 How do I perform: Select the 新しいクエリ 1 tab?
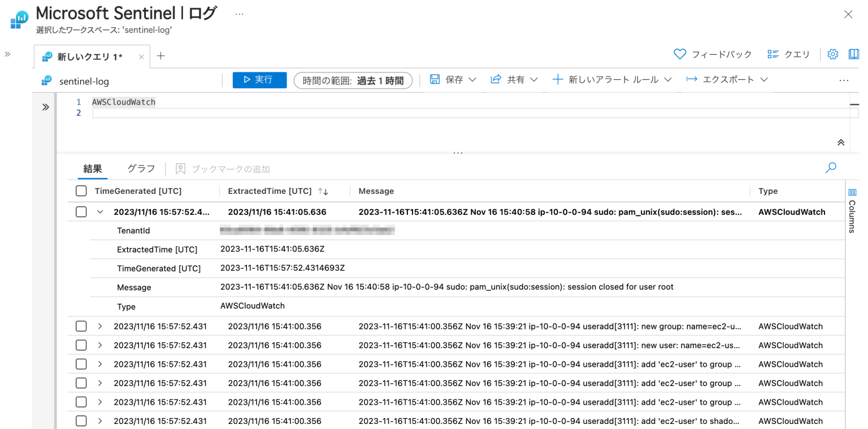(x=89, y=56)
